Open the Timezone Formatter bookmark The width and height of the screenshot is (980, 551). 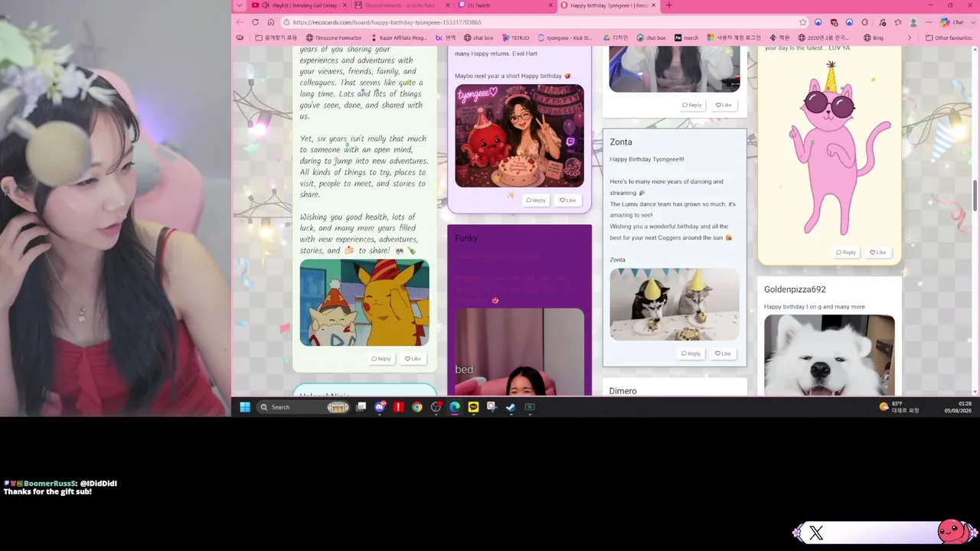(x=334, y=37)
